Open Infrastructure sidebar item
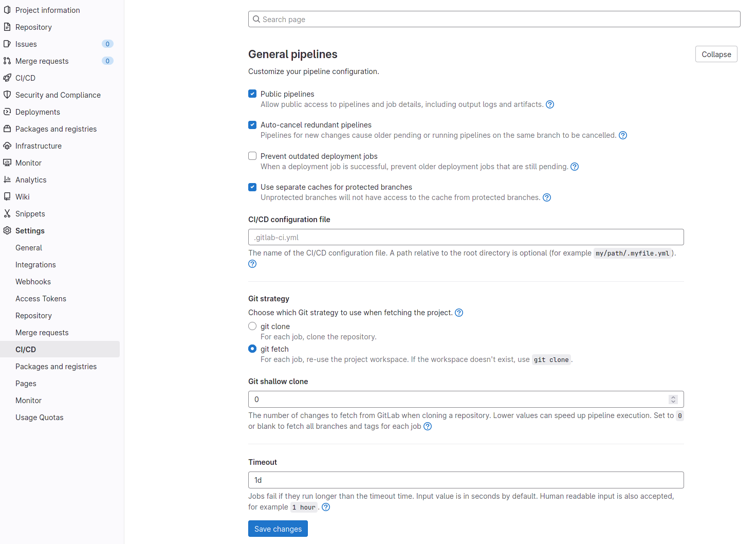The width and height of the screenshot is (756, 544). (x=60, y=146)
